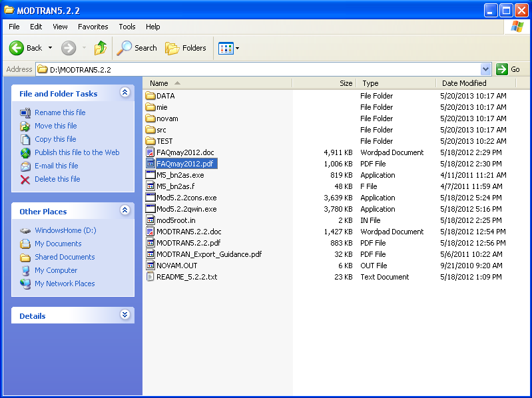Open the View menu
Viewport: 532px width, 398px height.
[60, 27]
